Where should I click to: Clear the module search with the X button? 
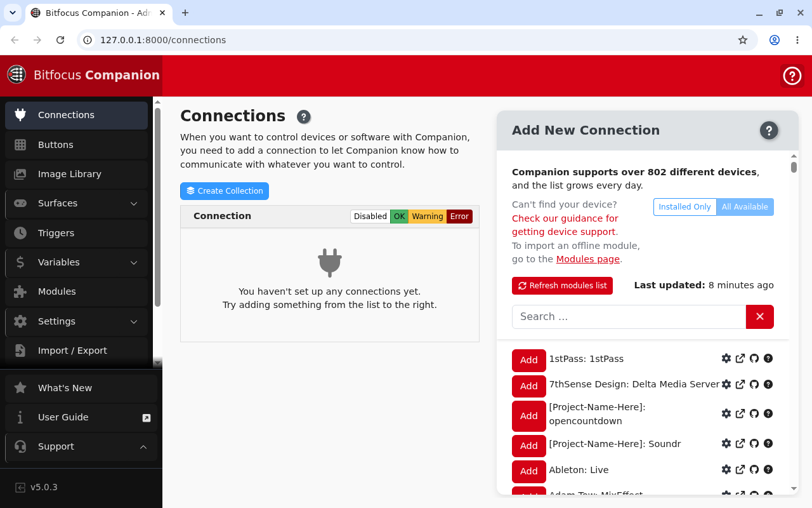[x=760, y=317]
